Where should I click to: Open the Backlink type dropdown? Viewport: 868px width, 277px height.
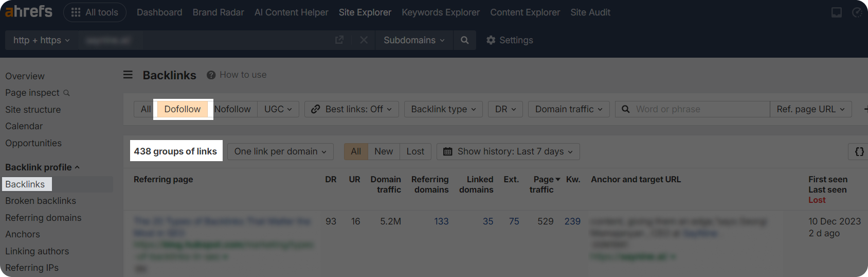443,109
